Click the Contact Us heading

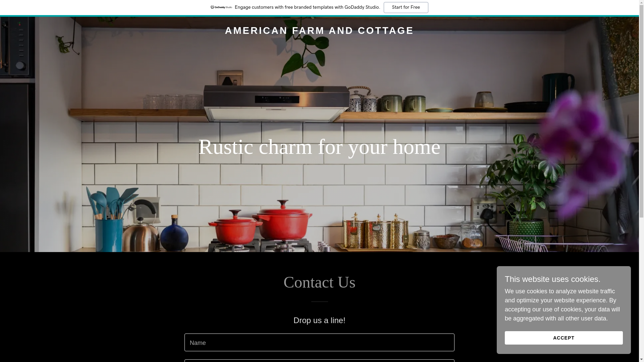pyautogui.click(x=319, y=282)
